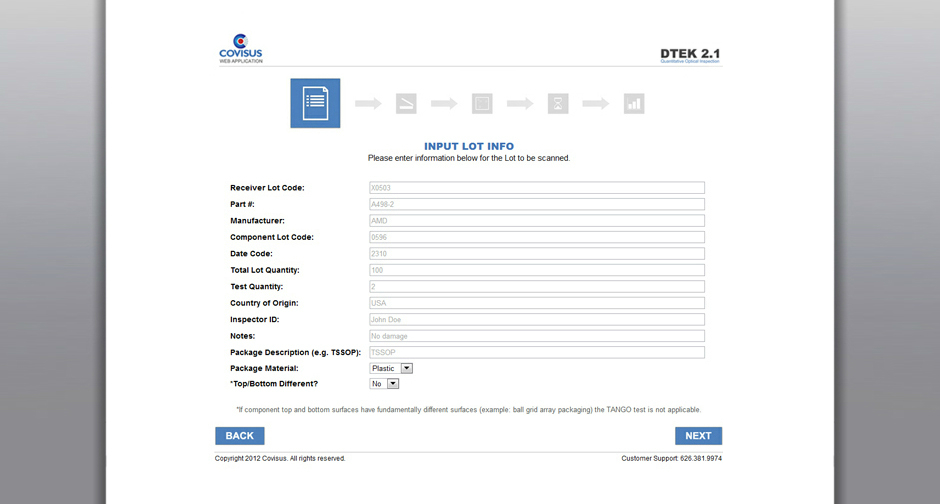Click the Receiver Lot Code field
The height and width of the screenshot is (504, 940).
coord(537,188)
